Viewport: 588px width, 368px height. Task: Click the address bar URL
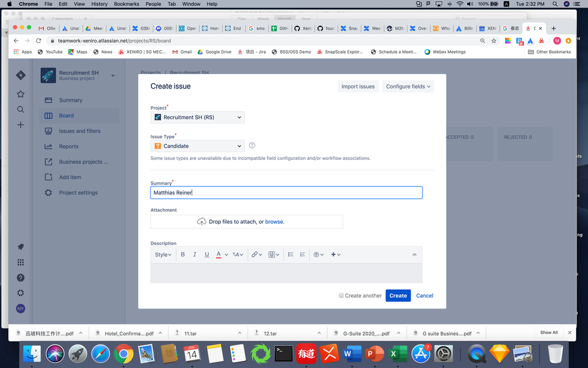114,41
